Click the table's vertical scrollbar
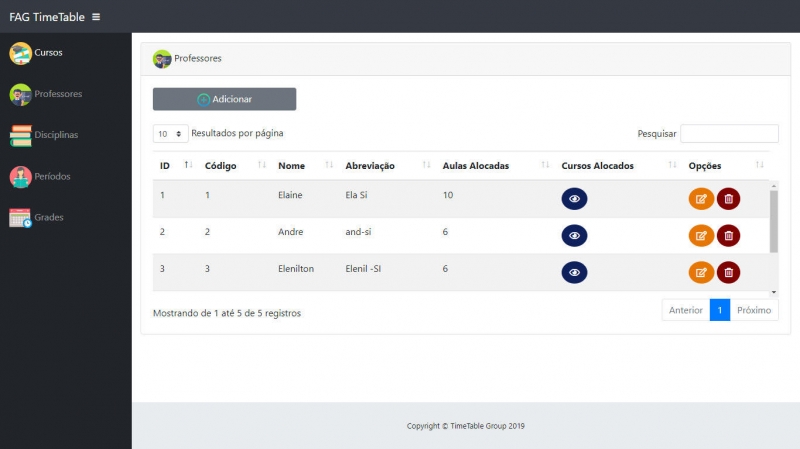 point(772,218)
